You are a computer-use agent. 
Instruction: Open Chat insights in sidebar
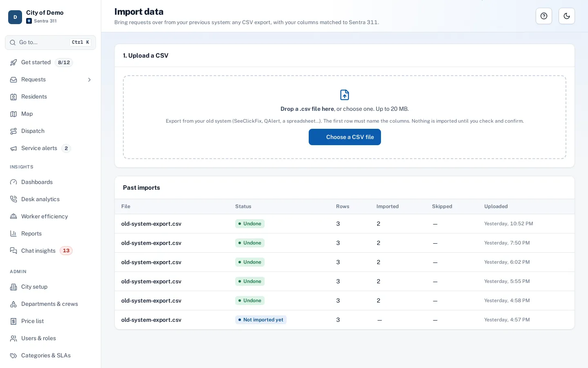[50, 251]
